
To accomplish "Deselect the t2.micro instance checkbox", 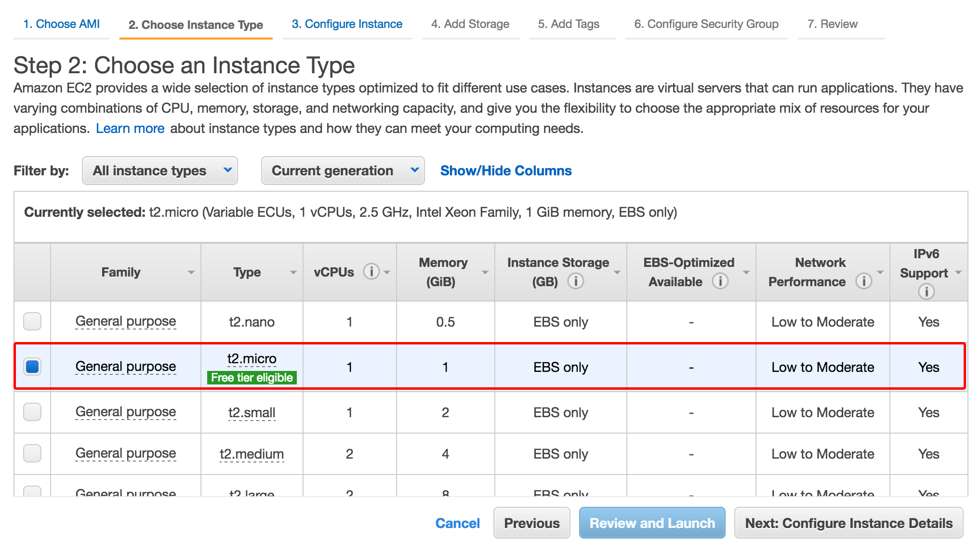I will click(32, 366).
